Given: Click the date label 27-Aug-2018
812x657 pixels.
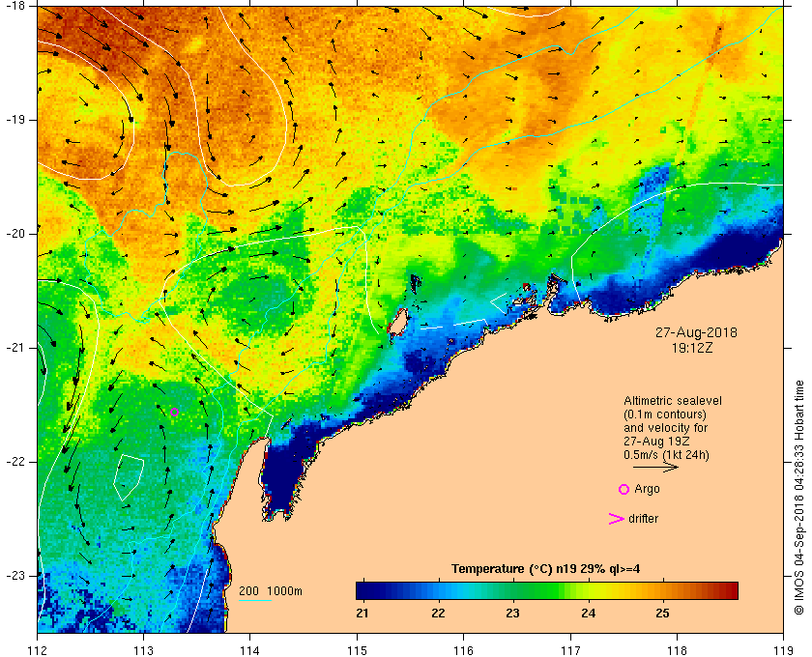Looking at the screenshot, I should click(x=696, y=332).
